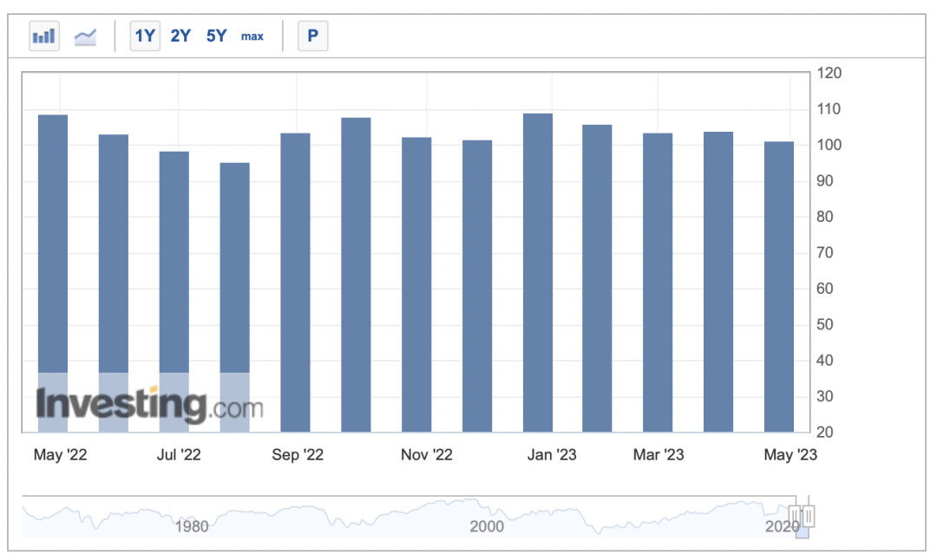Show the 5Y time range

[216, 36]
